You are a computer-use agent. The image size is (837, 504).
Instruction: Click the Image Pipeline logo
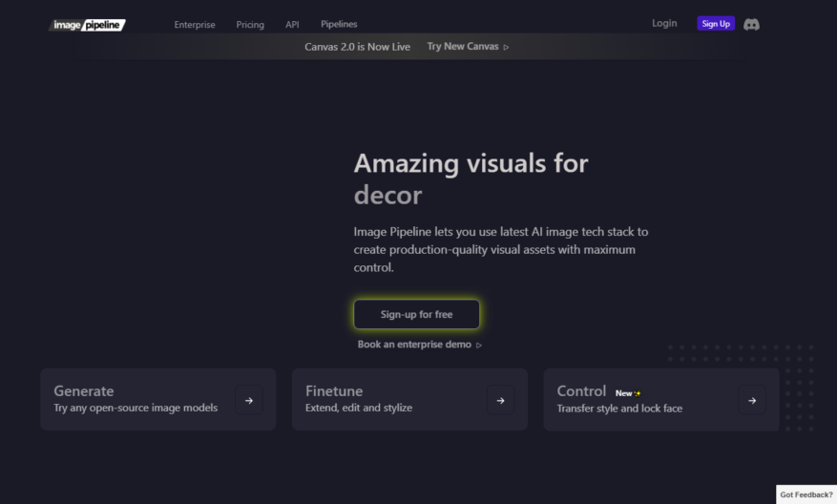pyautogui.click(x=87, y=25)
